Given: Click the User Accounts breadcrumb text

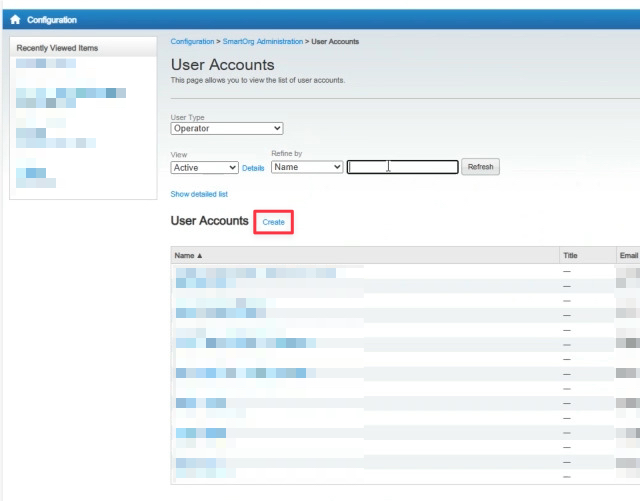Looking at the screenshot, I should point(334,42).
